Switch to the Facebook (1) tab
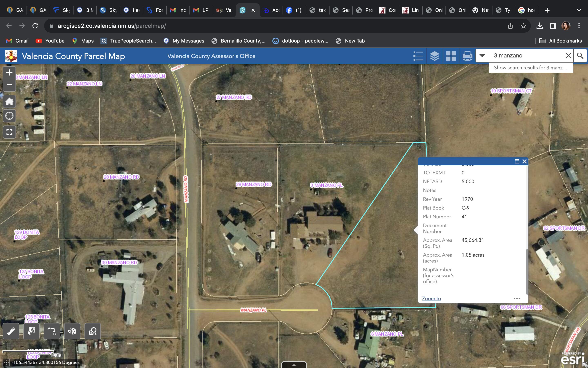 (x=294, y=10)
